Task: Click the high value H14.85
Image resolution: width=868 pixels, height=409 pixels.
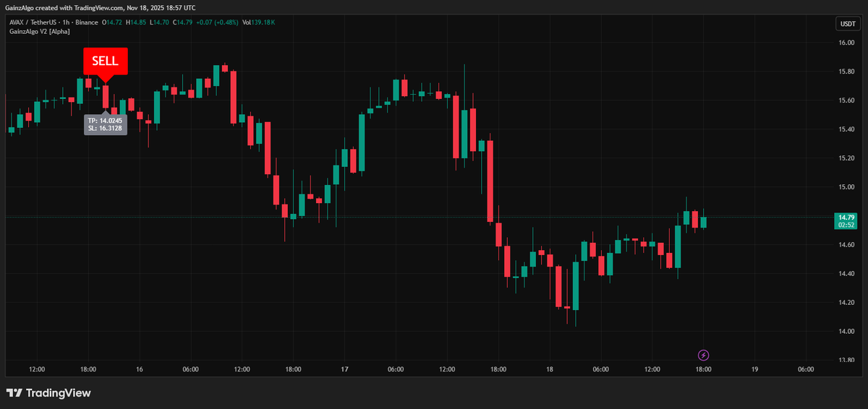Action: [136, 22]
